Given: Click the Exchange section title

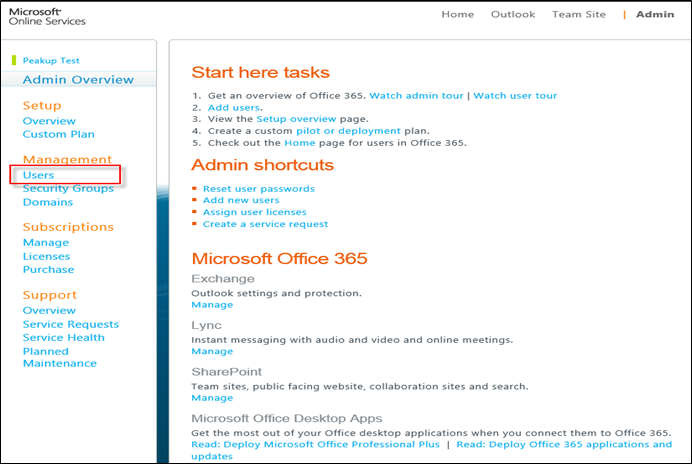Looking at the screenshot, I should click(223, 279).
